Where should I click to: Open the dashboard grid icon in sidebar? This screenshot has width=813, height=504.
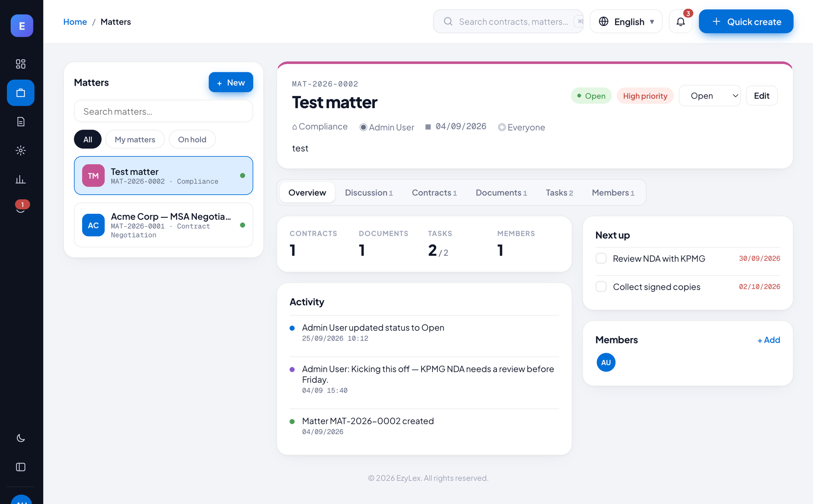21,64
